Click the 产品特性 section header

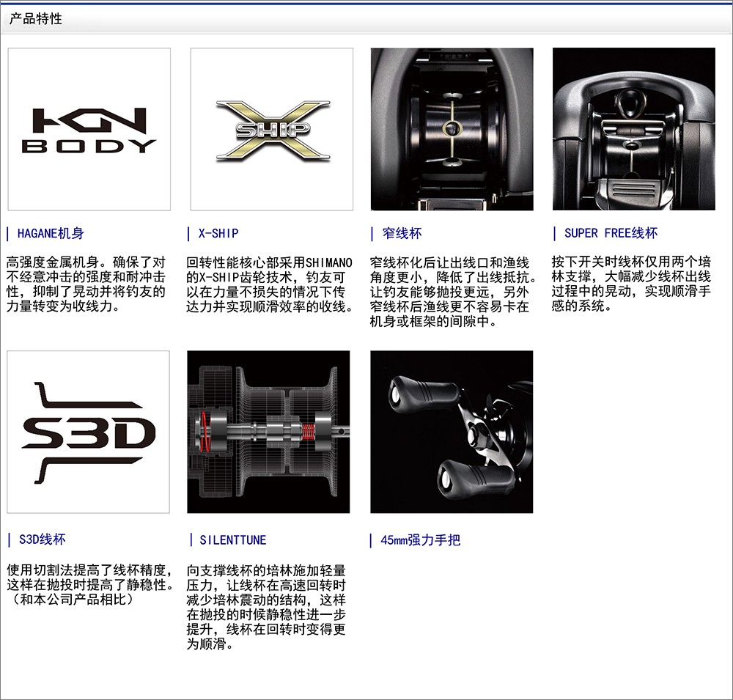35,19
